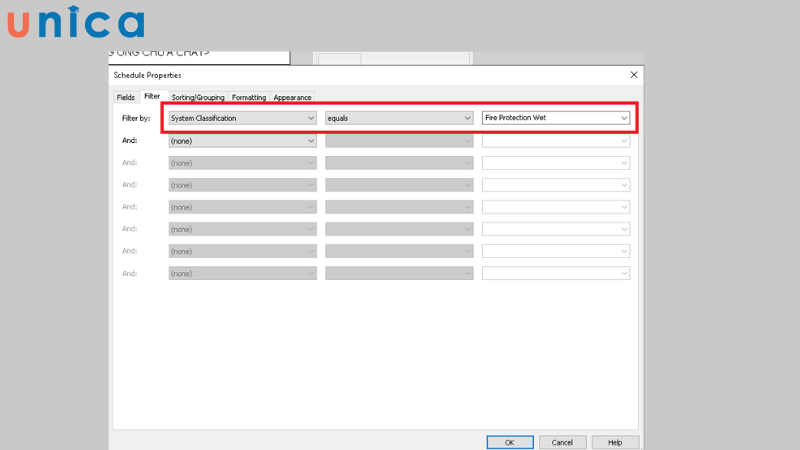
Task: Switch to the Appearance tab
Action: pyautogui.click(x=292, y=97)
